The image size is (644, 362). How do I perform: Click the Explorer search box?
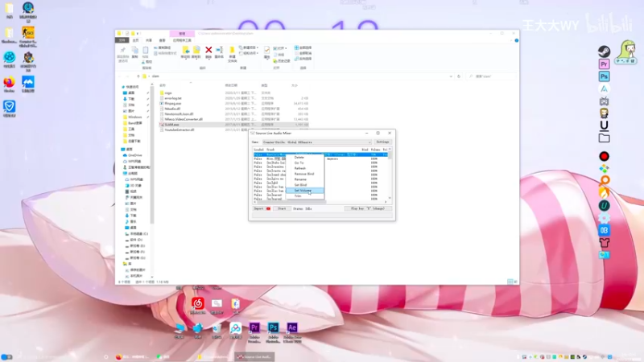click(491, 76)
